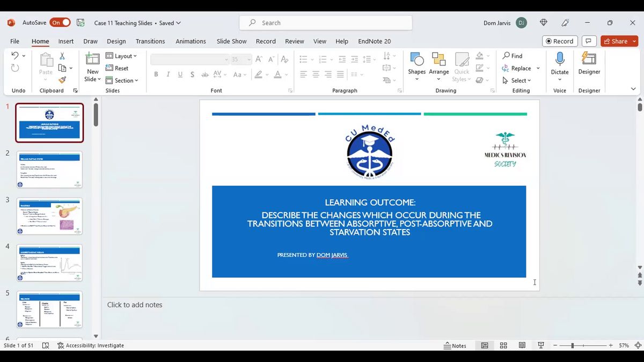Image resolution: width=644 pixels, height=362 pixels.
Task: Switch to Reading View icon
Action: point(522,345)
